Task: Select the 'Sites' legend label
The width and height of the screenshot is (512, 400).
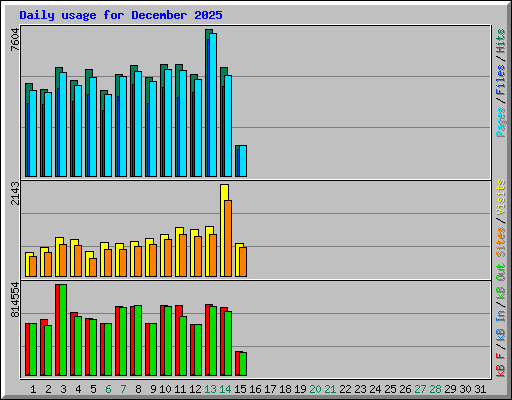Action: pyautogui.click(x=501, y=242)
